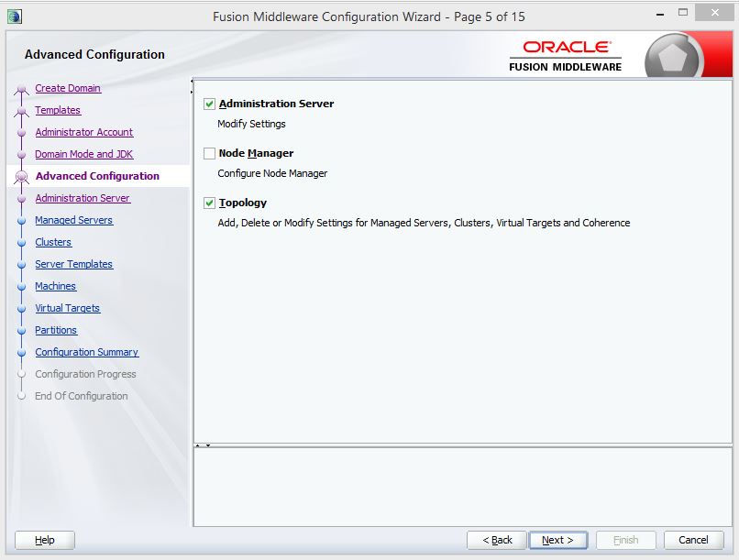739x560 pixels.
Task: Click the step bullet beside Clusters
Action: 22,243
